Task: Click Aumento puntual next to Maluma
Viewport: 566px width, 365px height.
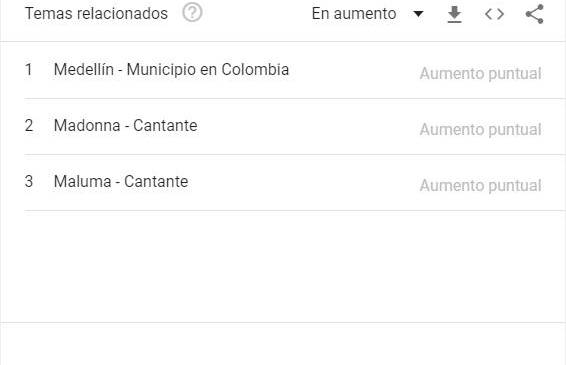Action: click(x=480, y=186)
